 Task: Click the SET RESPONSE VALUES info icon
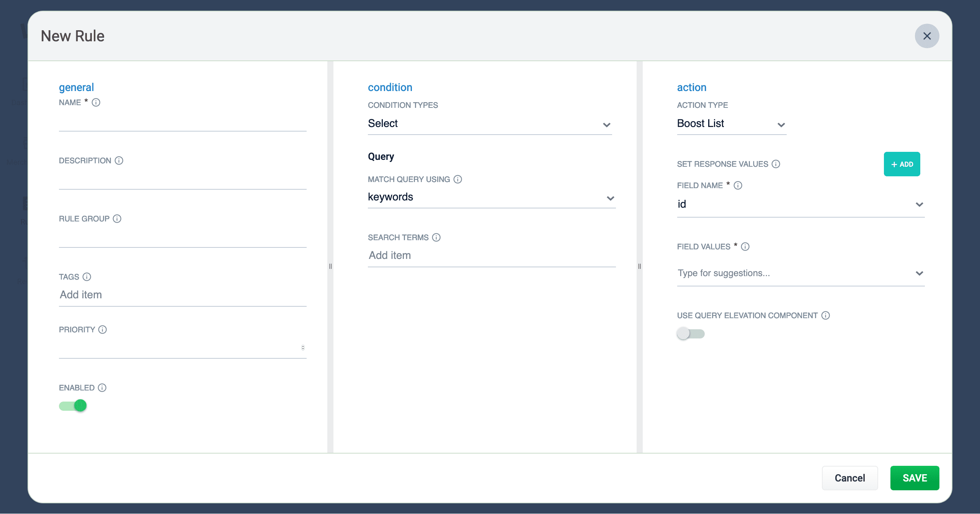click(x=776, y=164)
